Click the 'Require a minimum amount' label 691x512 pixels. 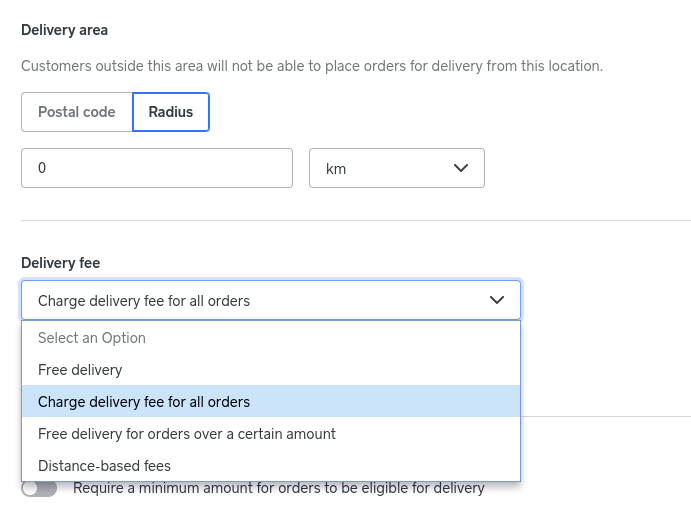[x=279, y=489]
